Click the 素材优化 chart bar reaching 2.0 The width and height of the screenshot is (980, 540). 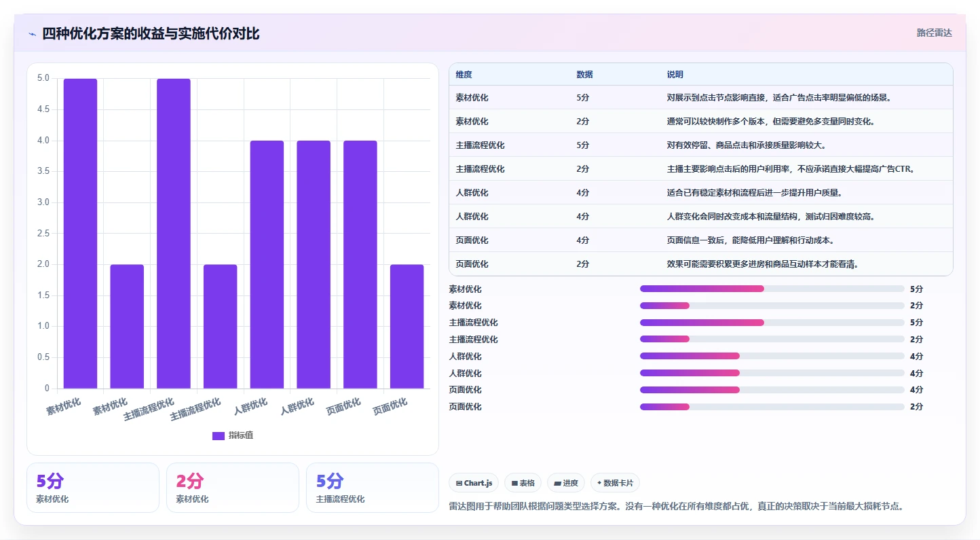127,327
